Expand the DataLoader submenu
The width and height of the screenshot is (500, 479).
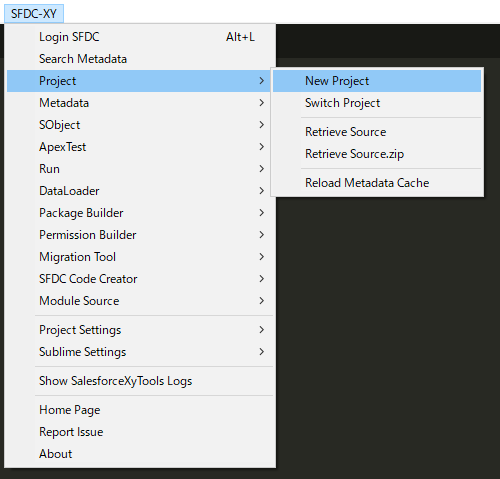140,191
